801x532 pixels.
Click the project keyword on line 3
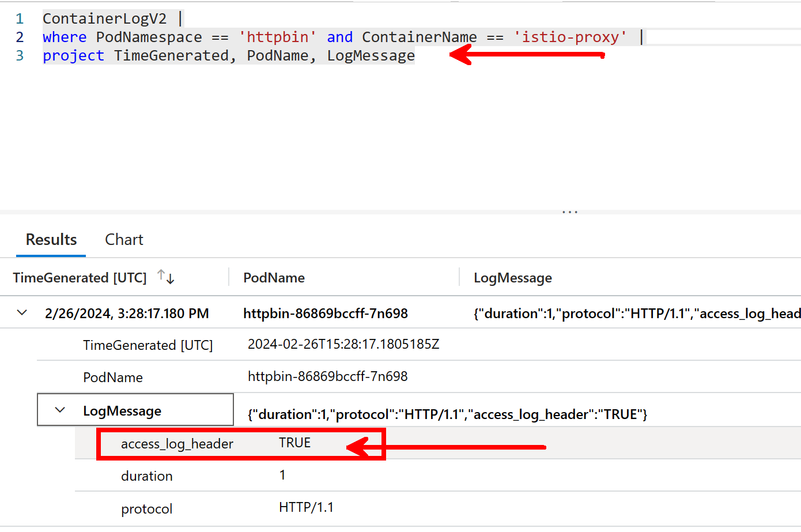pyautogui.click(x=73, y=55)
